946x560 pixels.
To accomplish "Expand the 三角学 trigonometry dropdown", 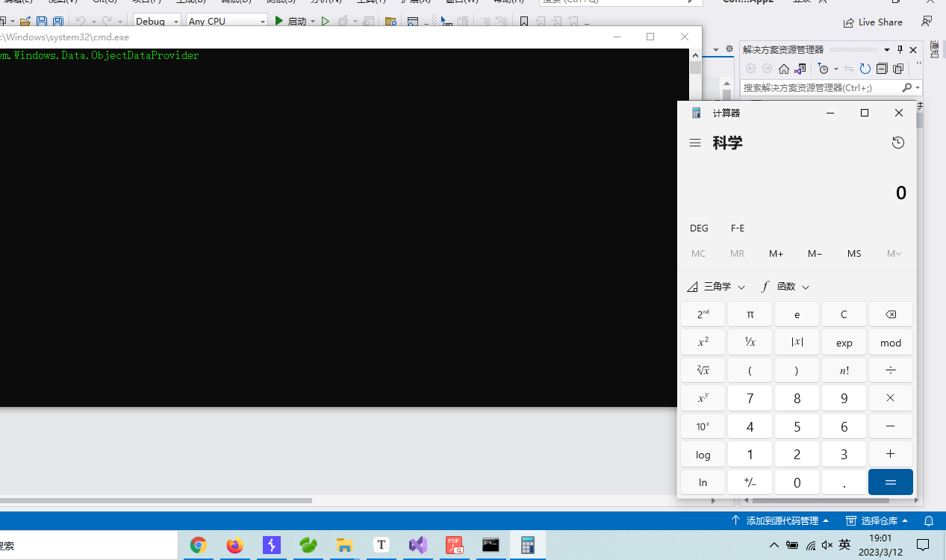I will [x=716, y=287].
